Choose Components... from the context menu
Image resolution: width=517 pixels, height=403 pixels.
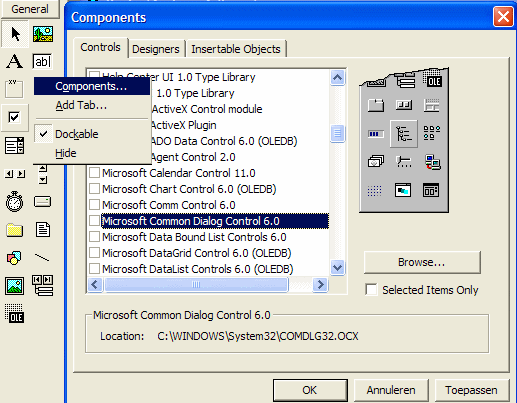[x=92, y=87]
